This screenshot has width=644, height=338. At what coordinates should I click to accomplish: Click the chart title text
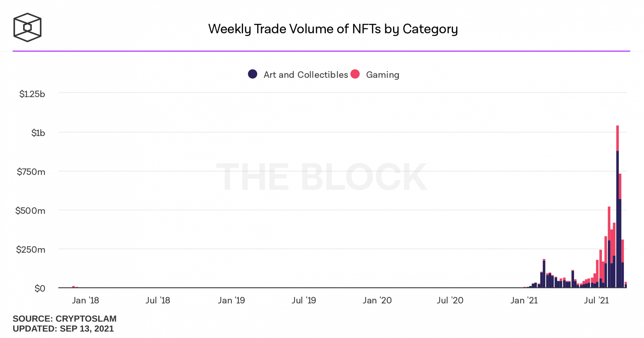click(333, 29)
